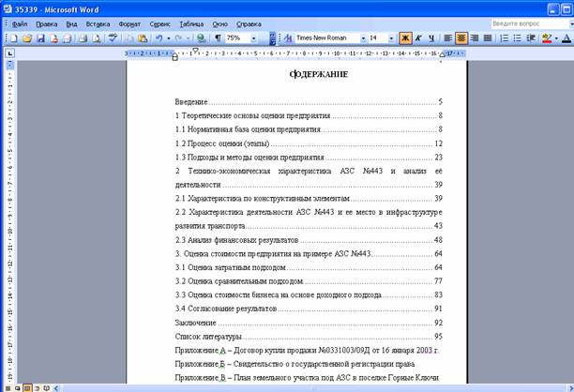Switch to Web Layout view
The height and width of the screenshot is (392, 574).
click(17, 388)
